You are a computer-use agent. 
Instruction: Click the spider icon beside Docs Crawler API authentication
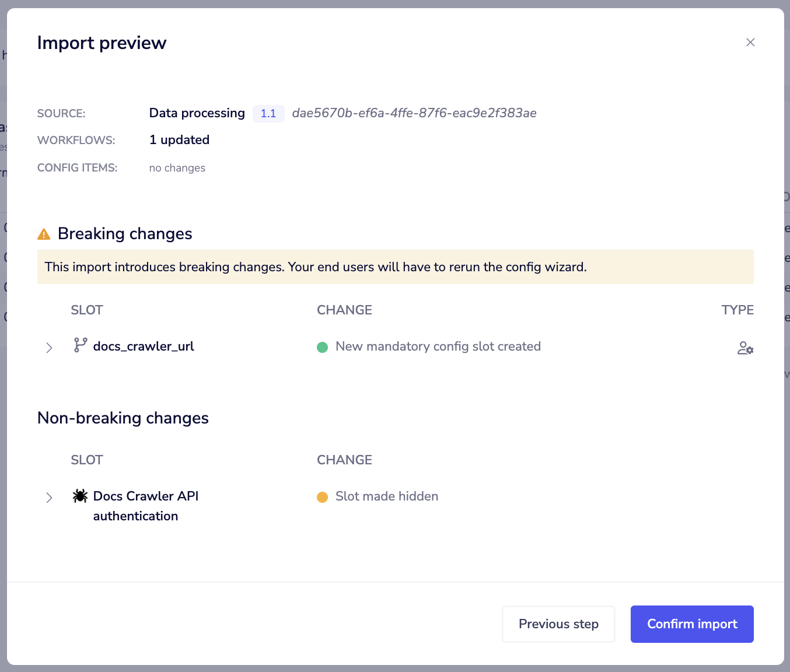coord(80,495)
